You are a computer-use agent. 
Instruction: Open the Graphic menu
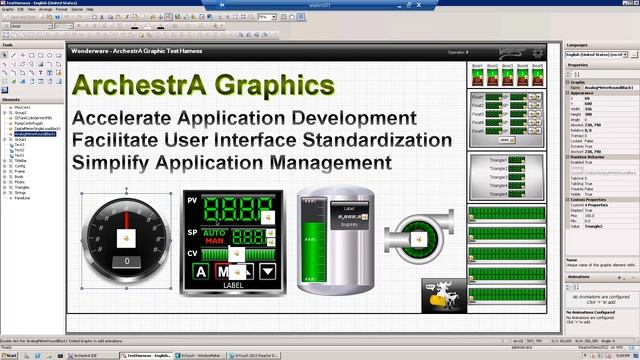coord(8,9)
